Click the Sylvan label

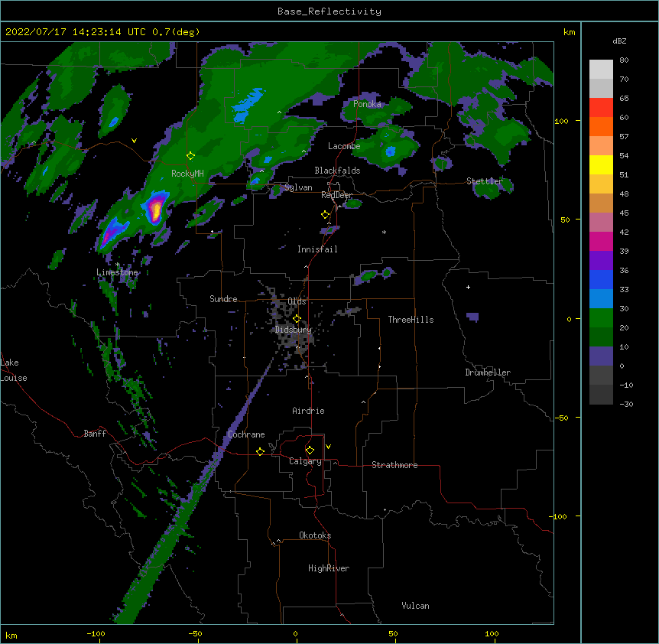click(x=298, y=187)
